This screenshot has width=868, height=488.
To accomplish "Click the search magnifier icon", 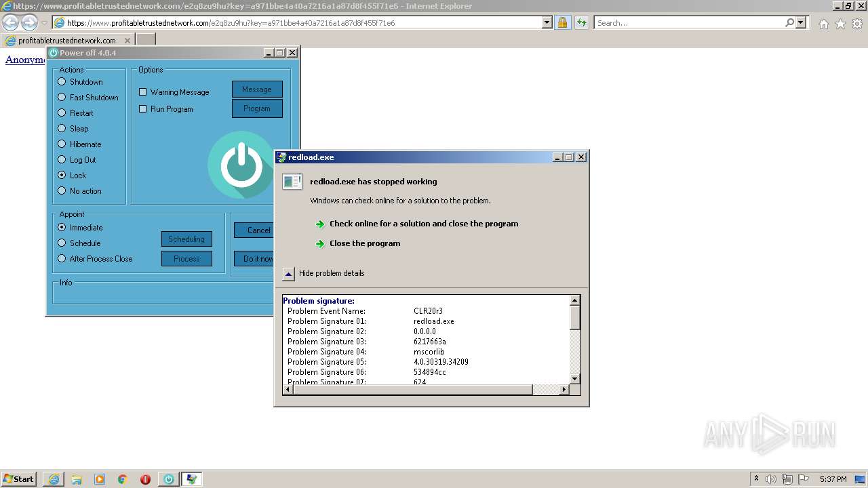I will (x=789, y=22).
